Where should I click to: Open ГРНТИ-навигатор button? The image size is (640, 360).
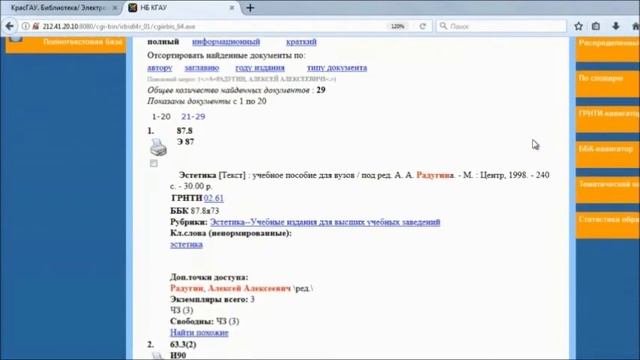coord(608,120)
